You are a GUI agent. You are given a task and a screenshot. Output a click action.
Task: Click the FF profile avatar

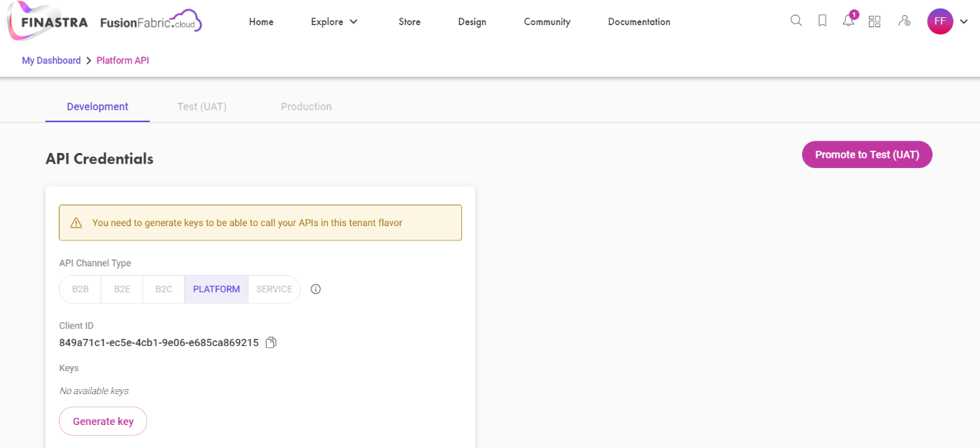click(x=940, y=22)
